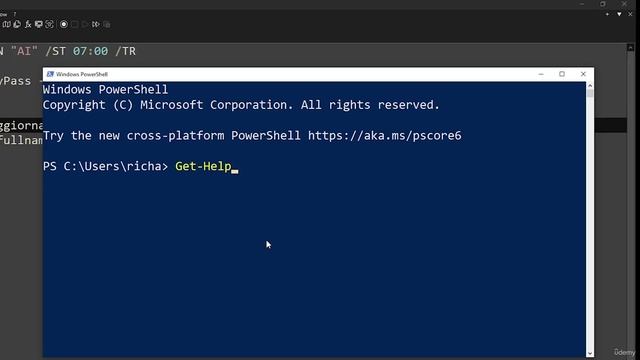Maximize the Windows PowerShell window
Viewport: 640px width, 360px height.
(562, 74)
